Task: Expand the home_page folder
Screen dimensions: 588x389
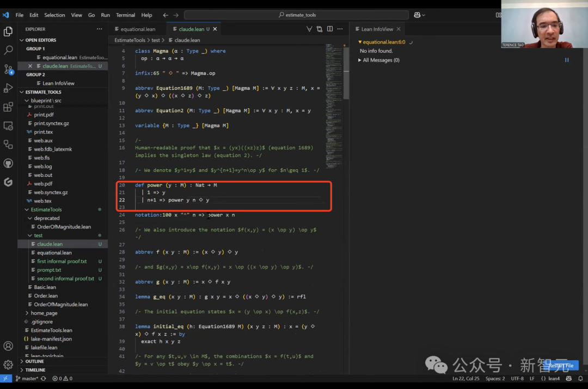Action: click(x=44, y=313)
